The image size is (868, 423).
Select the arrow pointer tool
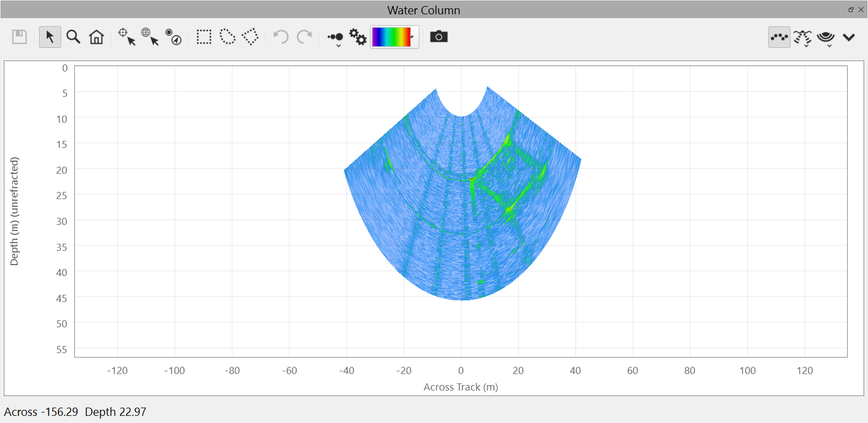(50, 37)
